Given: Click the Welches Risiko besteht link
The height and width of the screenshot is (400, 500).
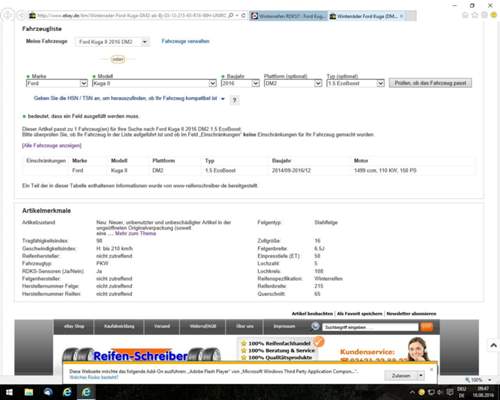Looking at the screenshot, I should coord(94,377).
